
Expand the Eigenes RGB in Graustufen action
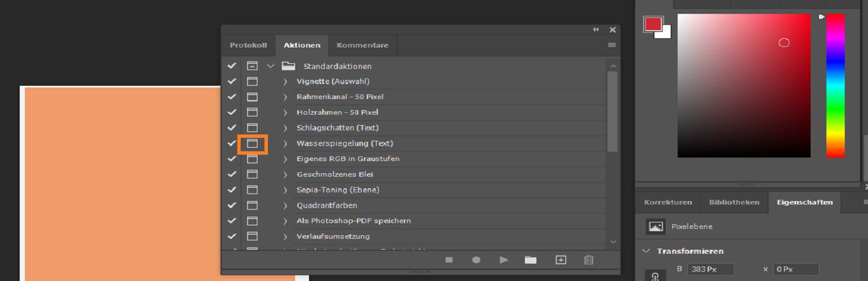(x=285, y=159)
